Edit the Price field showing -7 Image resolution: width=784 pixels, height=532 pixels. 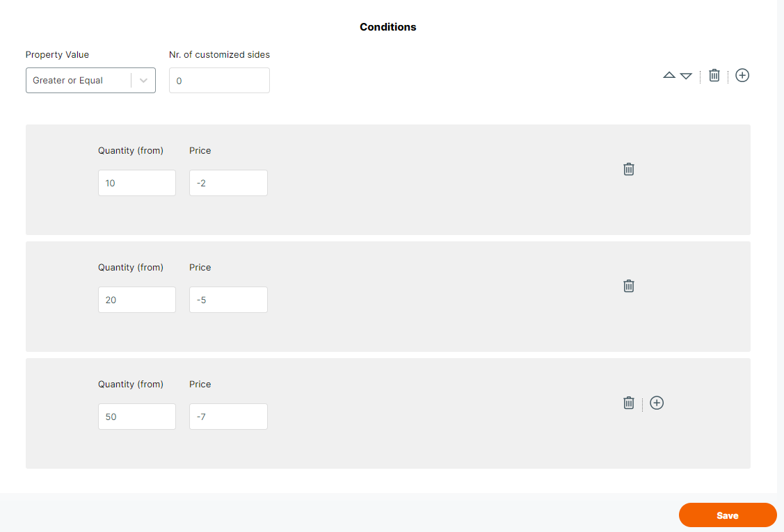228,417
